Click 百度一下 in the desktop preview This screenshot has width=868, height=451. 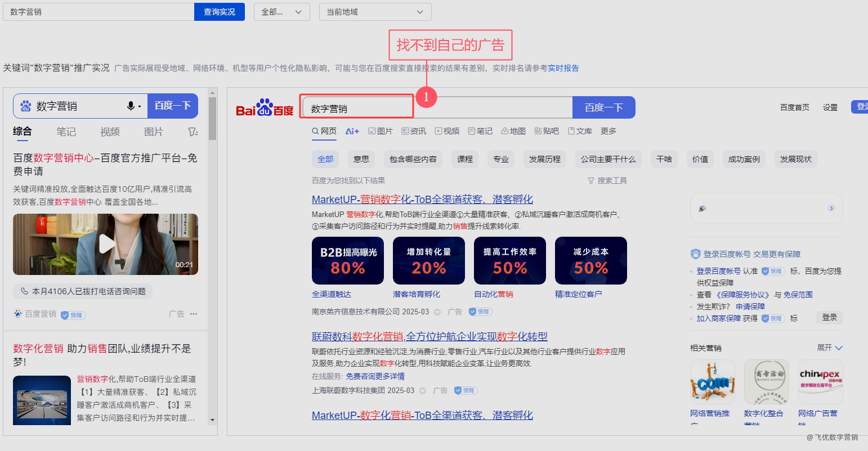point(603,107)
